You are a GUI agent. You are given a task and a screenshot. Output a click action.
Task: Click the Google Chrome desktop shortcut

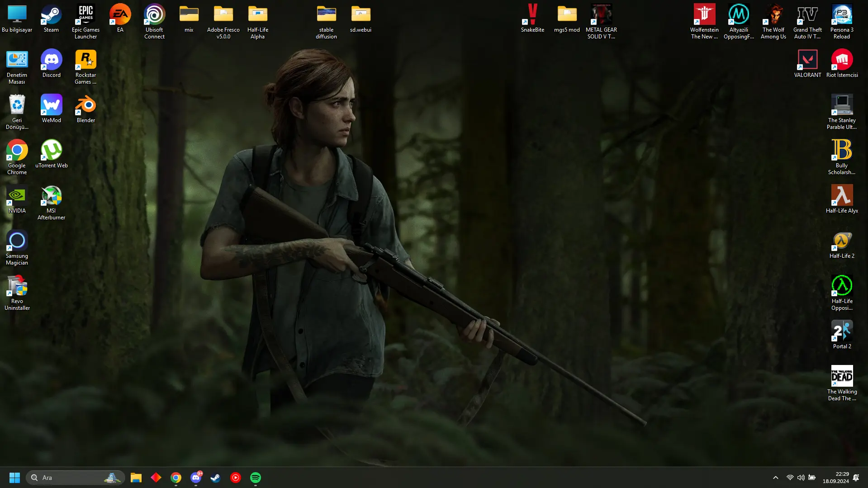(x=17, y=157)
